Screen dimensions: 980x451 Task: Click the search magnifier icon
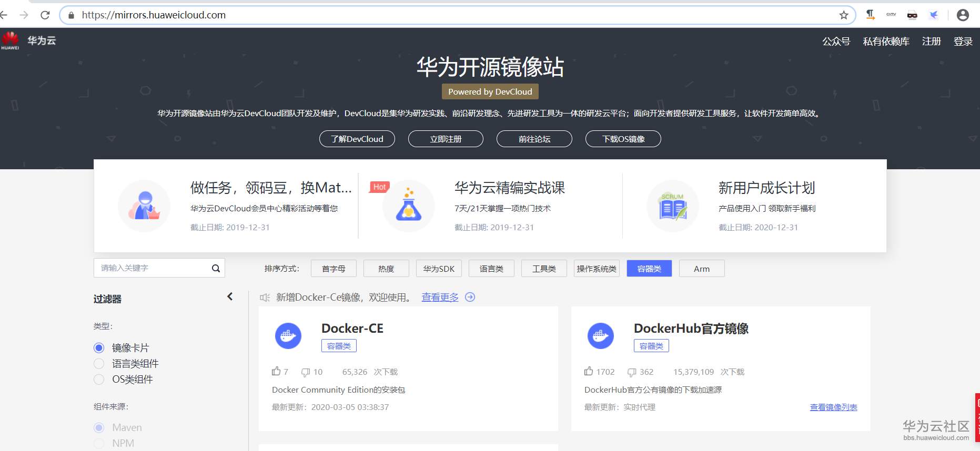pos(216,268)
